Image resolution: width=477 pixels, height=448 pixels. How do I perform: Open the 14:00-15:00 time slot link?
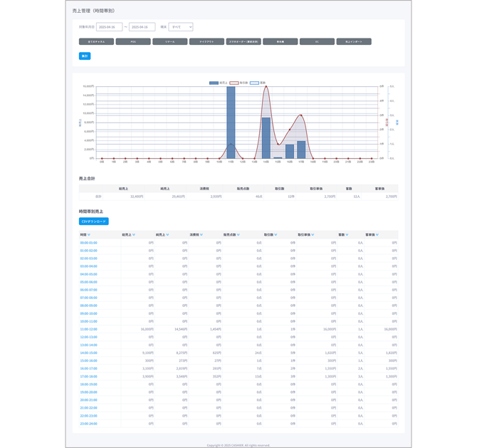tap(88, 353)
